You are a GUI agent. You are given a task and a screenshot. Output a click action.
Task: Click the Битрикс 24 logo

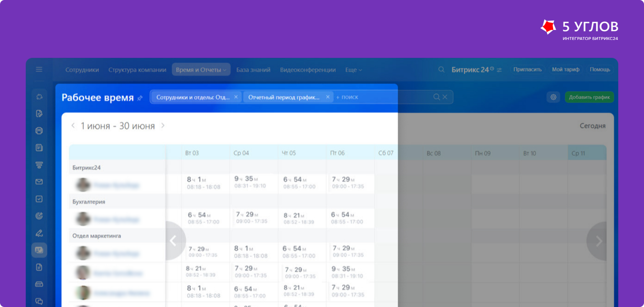tap(470, 70)
